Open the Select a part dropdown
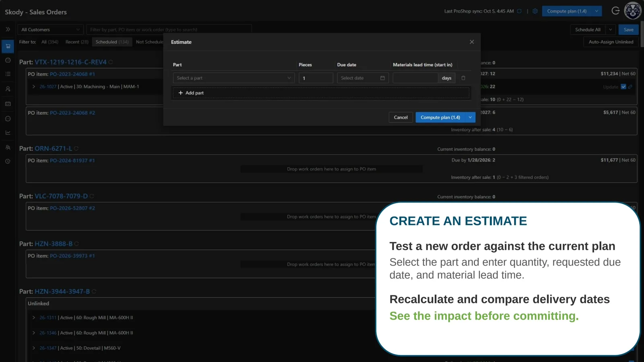Screen dimensions: 644x362 (x=233, y=78)
